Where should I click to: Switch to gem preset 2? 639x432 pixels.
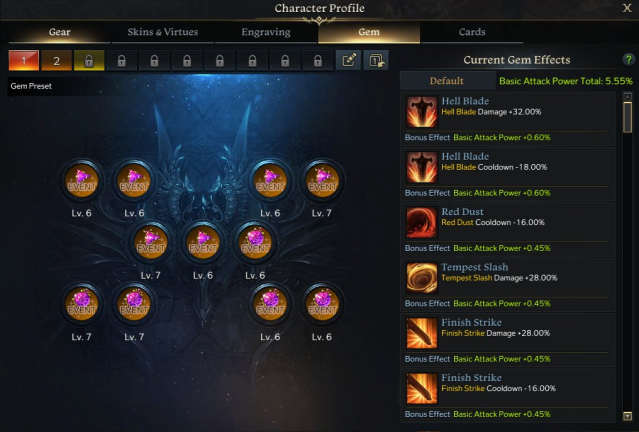[56, 61]
